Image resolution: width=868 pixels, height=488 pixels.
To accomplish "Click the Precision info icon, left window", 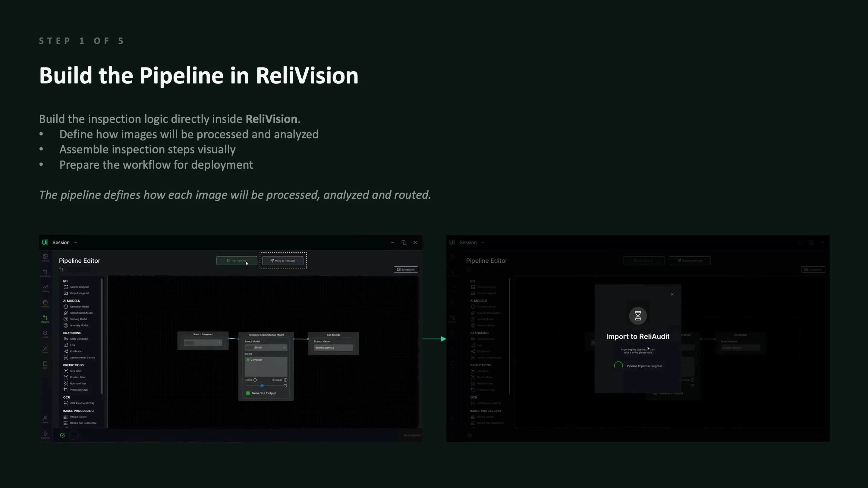I will (286, 380).
